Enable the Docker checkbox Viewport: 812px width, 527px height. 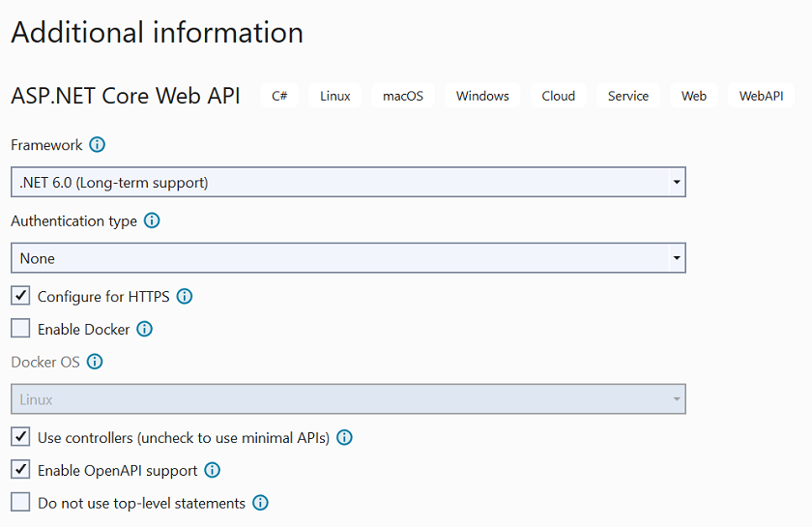(20, 329)
